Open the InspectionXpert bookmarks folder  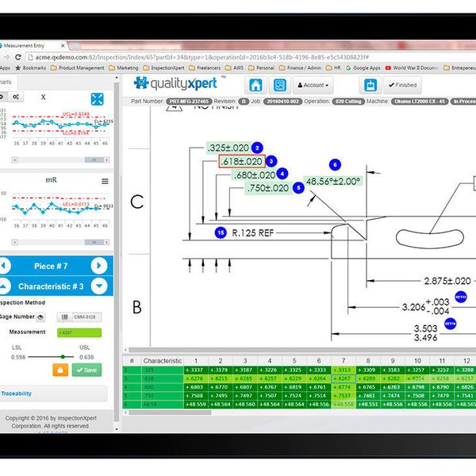[x=164, y=67]
